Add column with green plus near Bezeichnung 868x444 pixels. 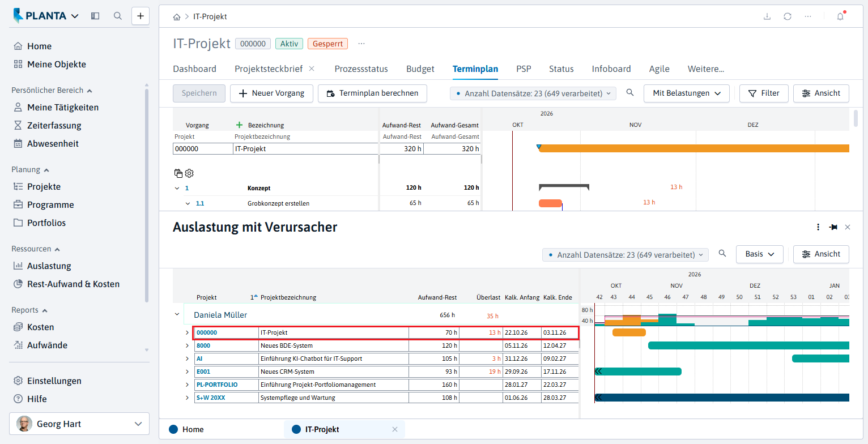point(239,125)
